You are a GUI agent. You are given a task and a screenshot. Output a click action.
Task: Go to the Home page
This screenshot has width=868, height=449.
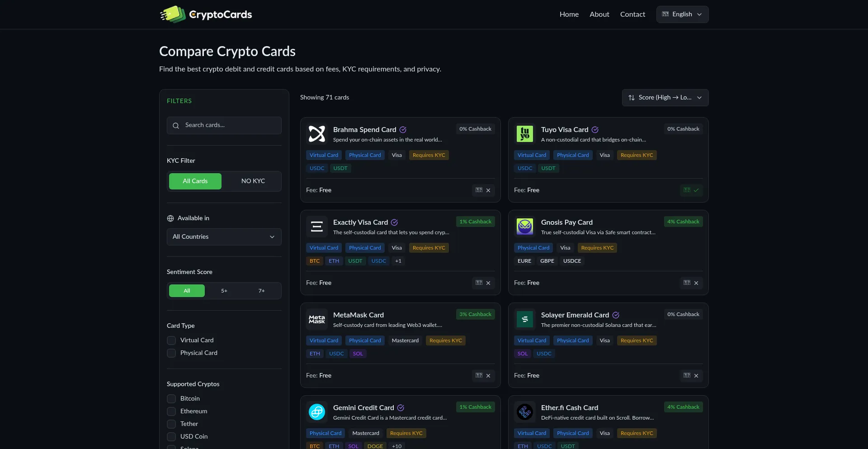click(569, 14)
